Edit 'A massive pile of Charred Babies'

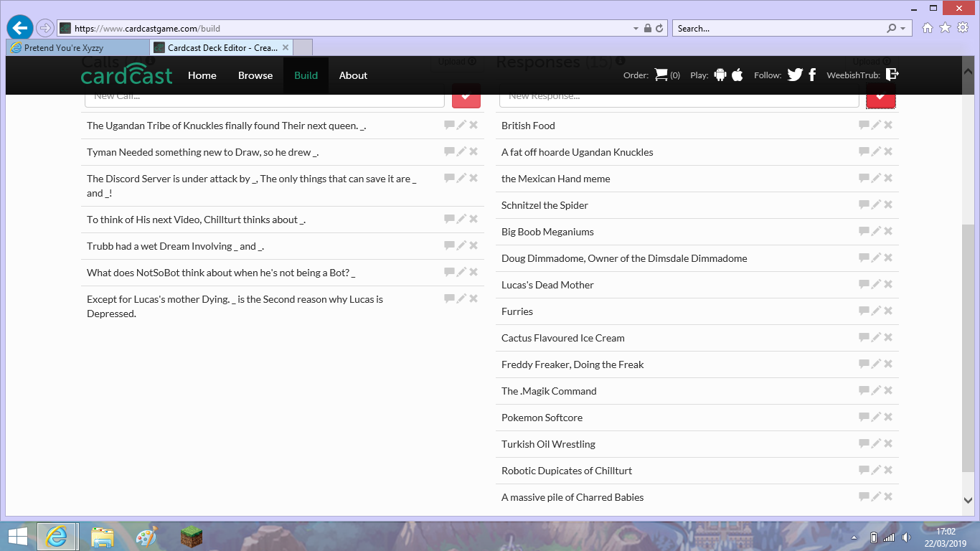pyautogui.click(x=876, y=496)
